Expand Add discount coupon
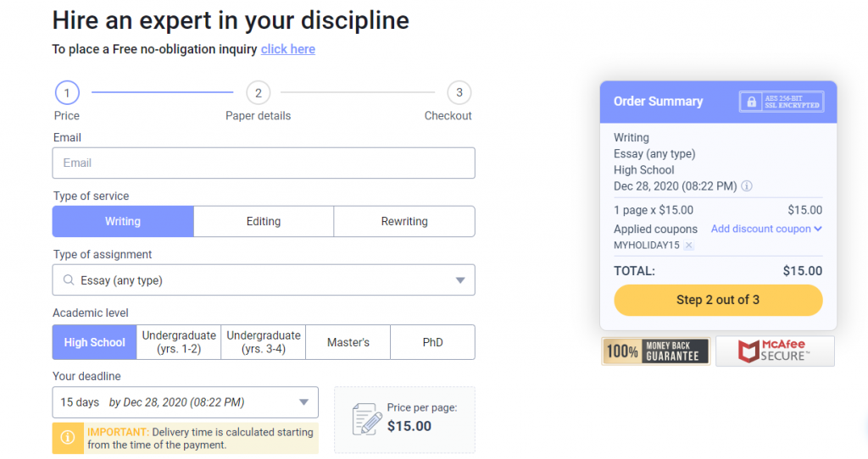This screenshot has width=868, height=459. click(766, 229)
